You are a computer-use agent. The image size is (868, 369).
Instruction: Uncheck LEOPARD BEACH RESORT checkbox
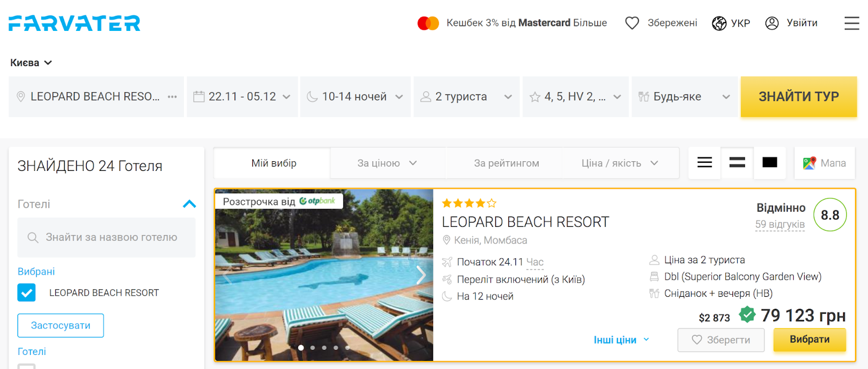pos(27,292)
